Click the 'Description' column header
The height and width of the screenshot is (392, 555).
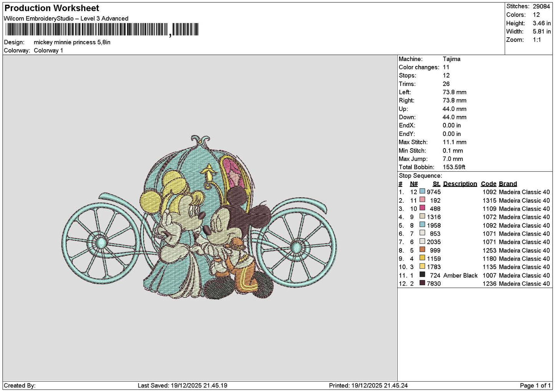point(460,184)
